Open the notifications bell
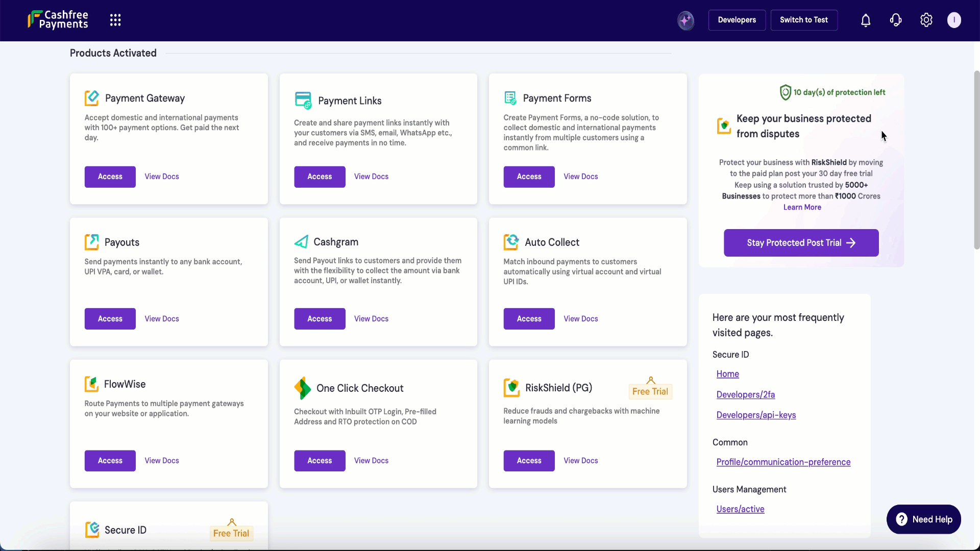The height and width of the screenshot is (551, 980). pos(866,20)
